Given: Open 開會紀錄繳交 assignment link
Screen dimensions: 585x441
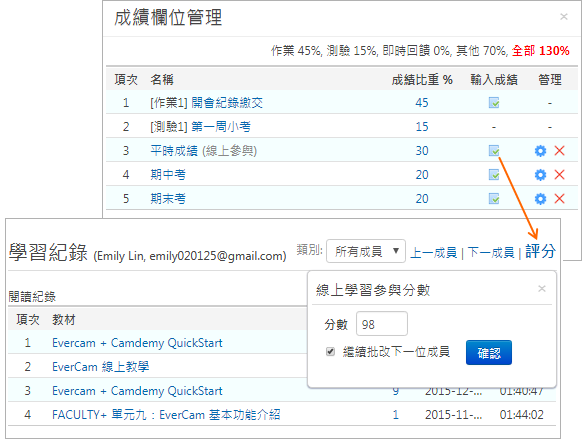Looking at the screenshot, I should (x=227, y=103).
